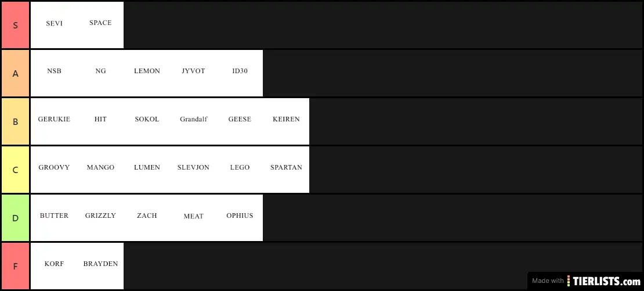
Task: Select the green D tier label
Action: 15,217
